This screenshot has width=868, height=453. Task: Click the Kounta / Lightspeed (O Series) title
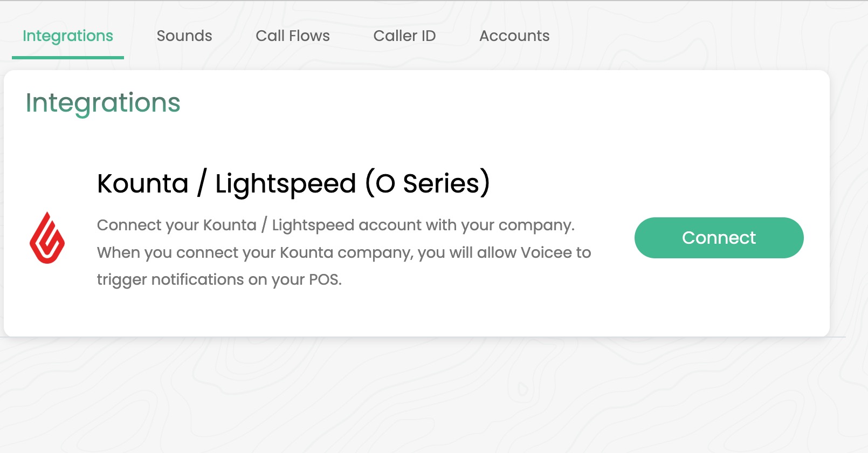293,183
